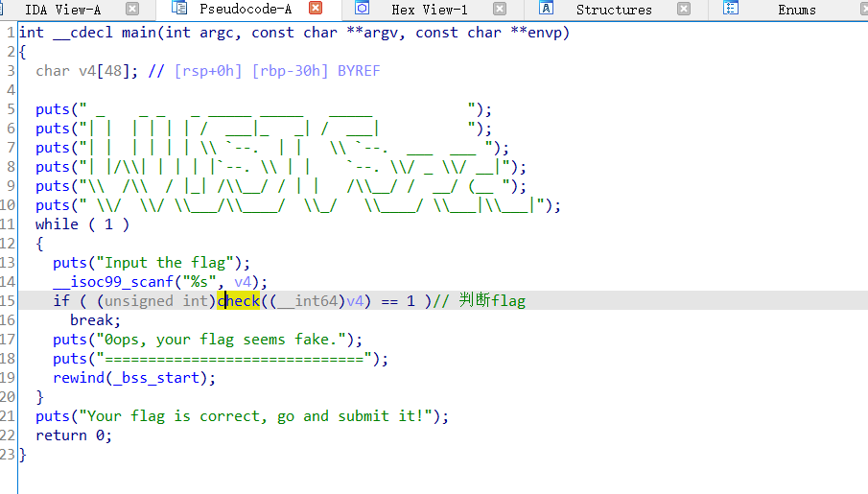This screenshot has width=868, height=494.
Task: Click the main function name in declaration
Action: pyautogui.click(x=139, y=33)
